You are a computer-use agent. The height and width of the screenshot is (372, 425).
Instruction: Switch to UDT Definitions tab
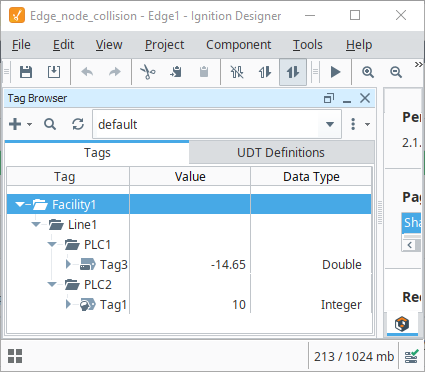(x=281, y=152)
